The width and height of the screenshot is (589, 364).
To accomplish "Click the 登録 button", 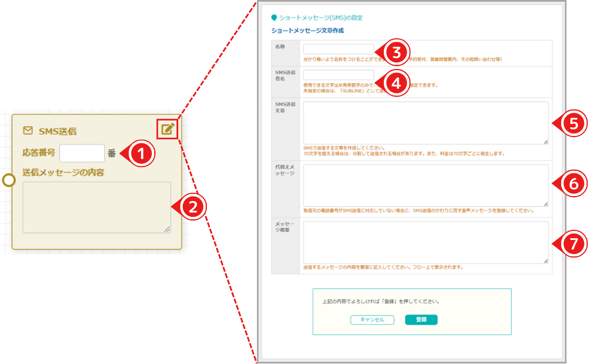I will click(x=421, y=320).
